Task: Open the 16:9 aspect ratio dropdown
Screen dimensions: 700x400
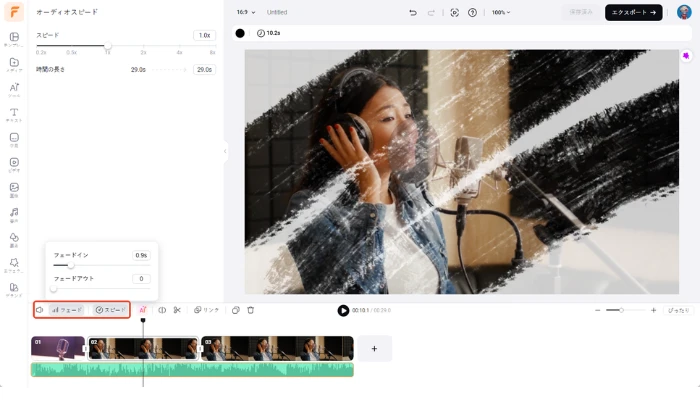Action: tap(245, 13)
